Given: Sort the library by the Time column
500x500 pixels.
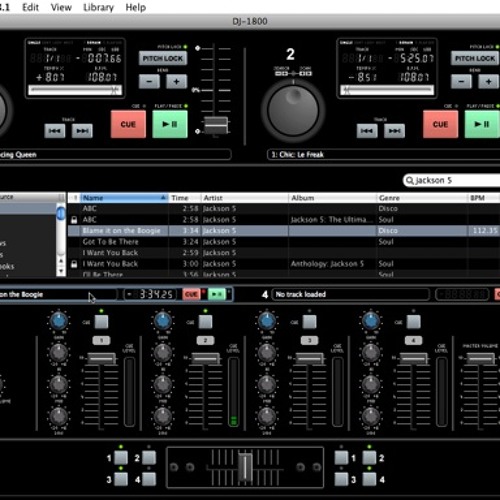Looking at the screenshot, I should pos(185,198).
